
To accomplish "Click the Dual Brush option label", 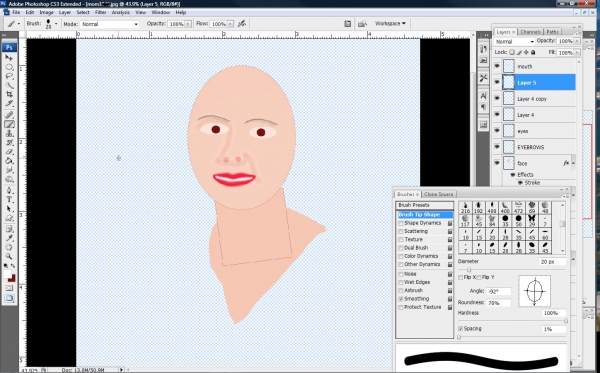I will pyautogui.click(x=416, y=248).
